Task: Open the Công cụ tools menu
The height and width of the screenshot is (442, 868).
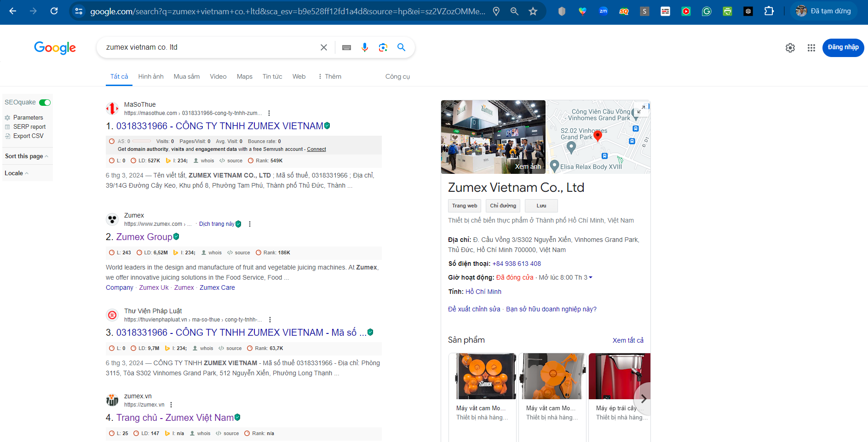Action: (x=397, y=76)
